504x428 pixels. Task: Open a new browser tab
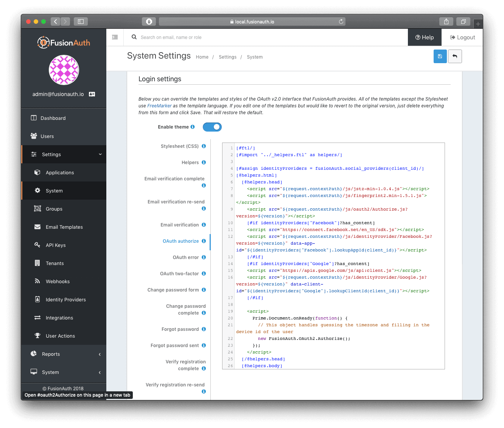(478, 24)
